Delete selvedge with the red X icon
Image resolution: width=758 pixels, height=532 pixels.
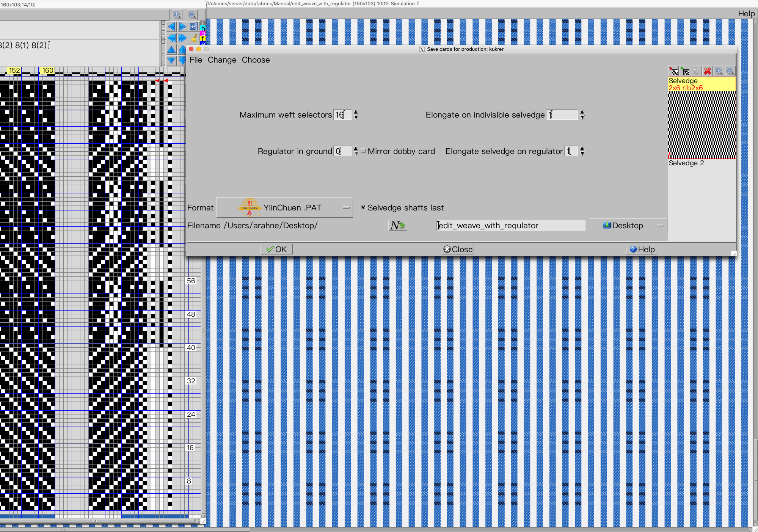click(707, 71)
